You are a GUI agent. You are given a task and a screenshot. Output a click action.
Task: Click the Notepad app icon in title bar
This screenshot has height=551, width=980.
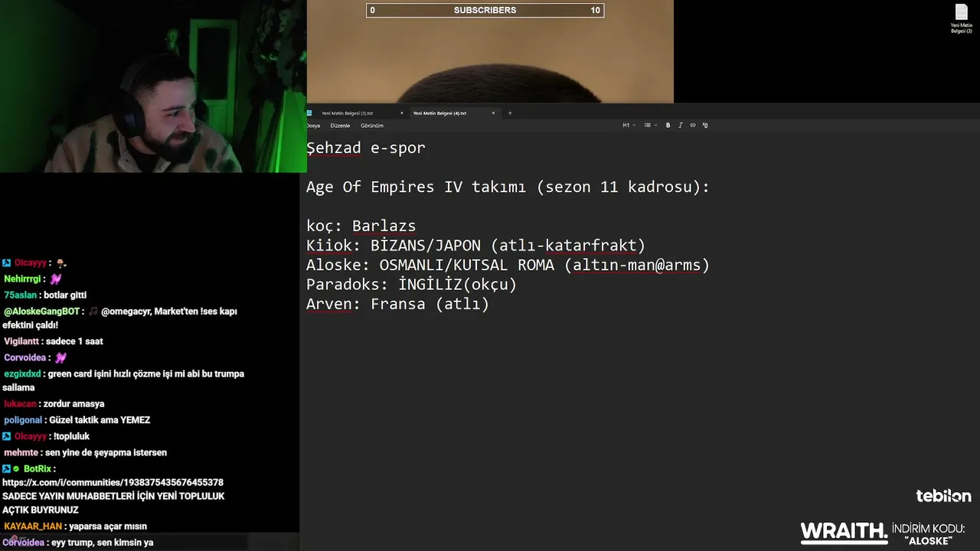309,113
